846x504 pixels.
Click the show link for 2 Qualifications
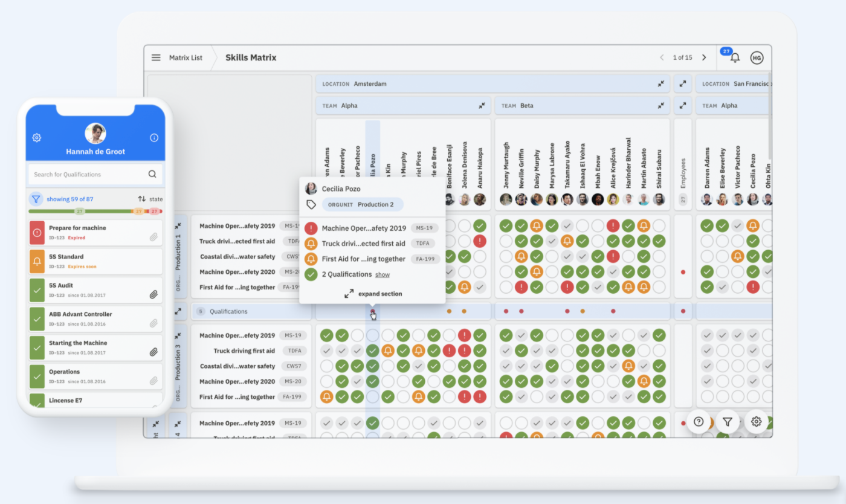coord(382,275)
